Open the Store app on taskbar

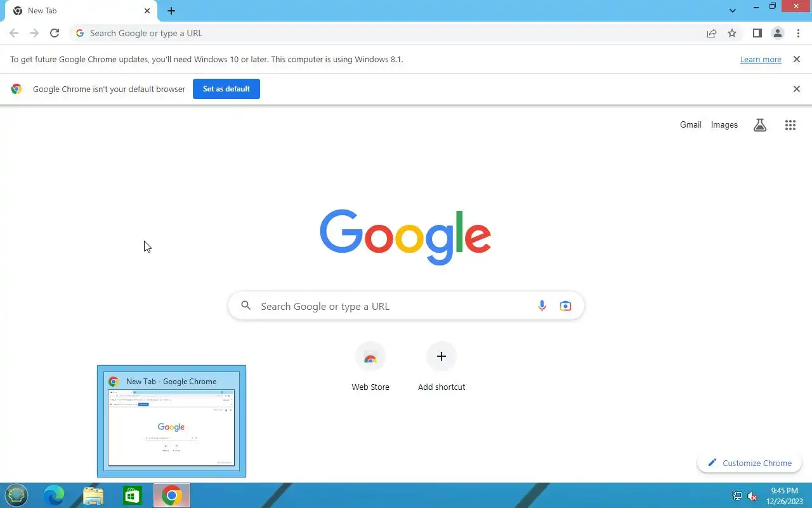132,495
